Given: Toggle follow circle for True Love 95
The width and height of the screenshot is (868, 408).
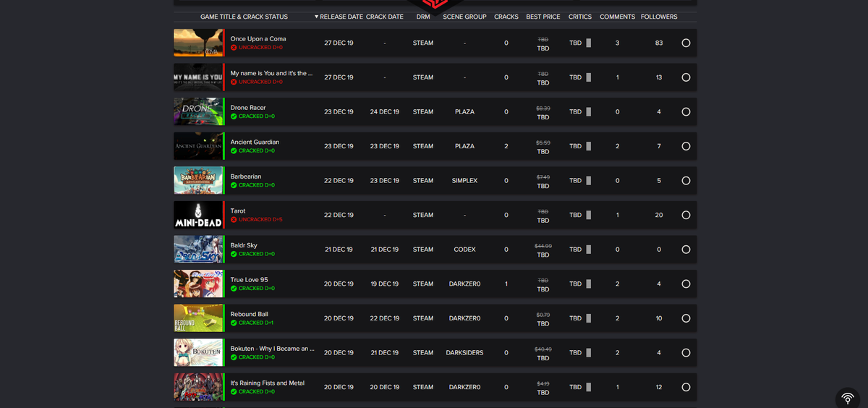Looking at the screenshot, I should coord(686,284).
